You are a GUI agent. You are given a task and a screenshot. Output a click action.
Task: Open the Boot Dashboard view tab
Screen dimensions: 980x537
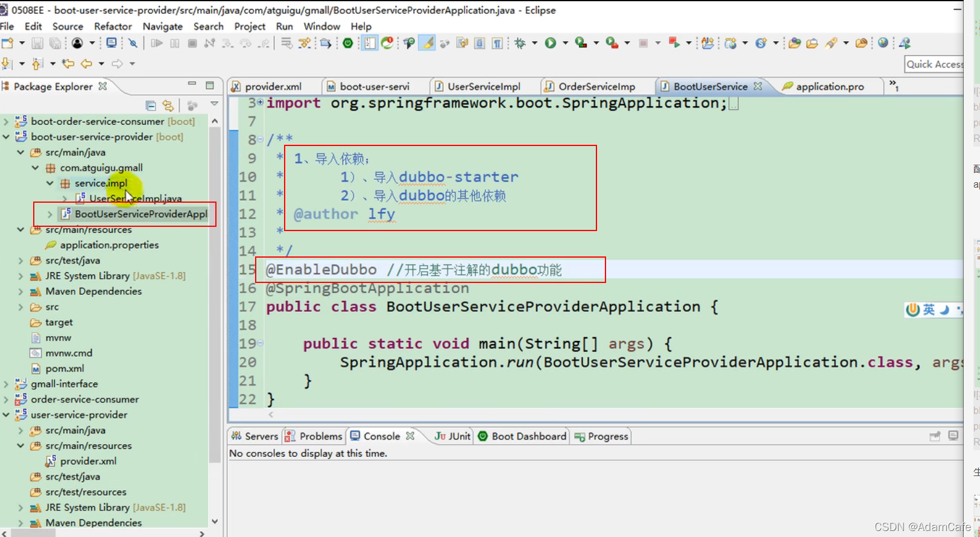point(522,436)
